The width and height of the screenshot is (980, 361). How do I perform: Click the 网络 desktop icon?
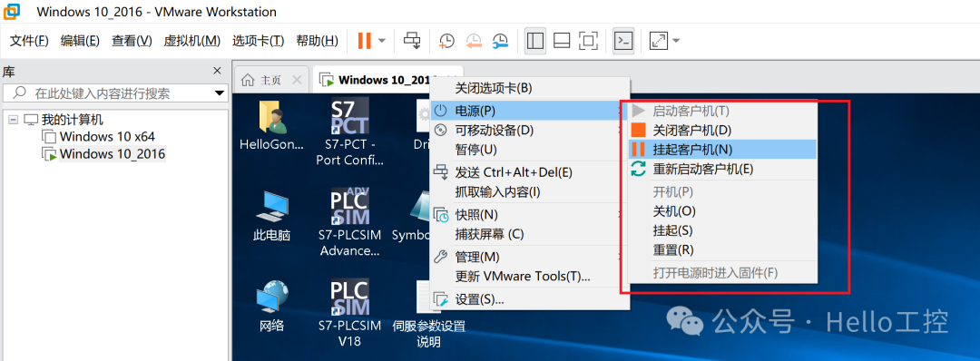click(x=272, y=305)
